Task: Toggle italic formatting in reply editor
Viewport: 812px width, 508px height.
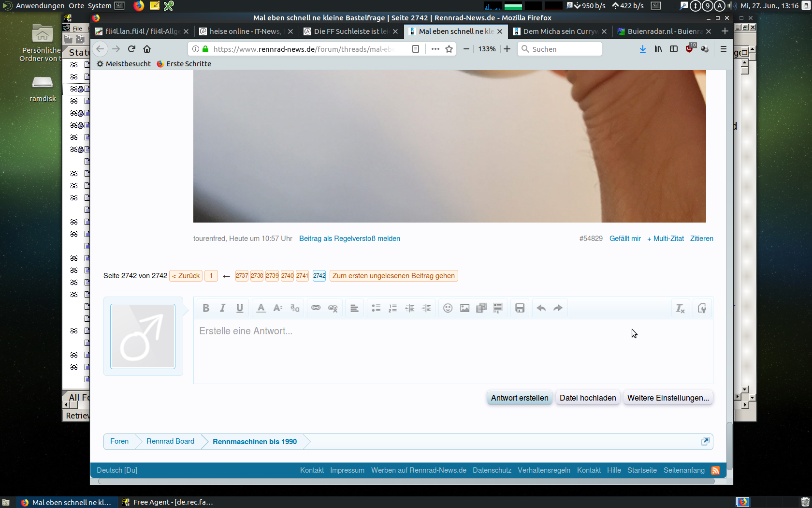Action: click(x=223, y=308)
